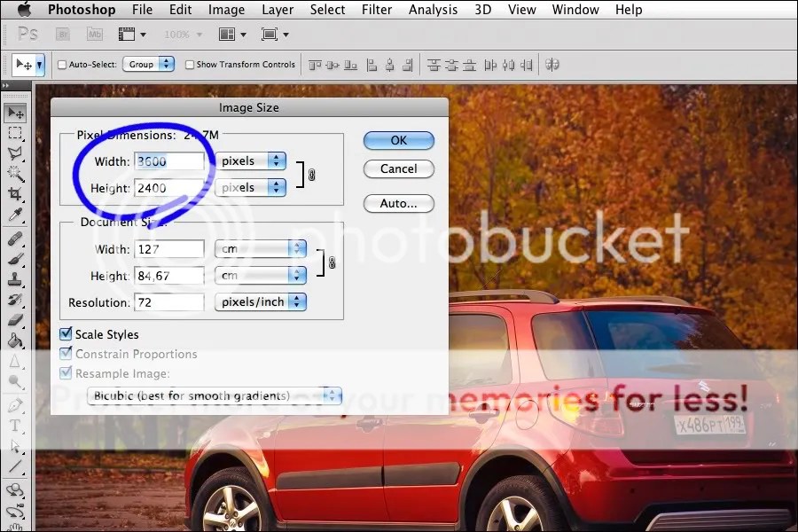Screen dimensions: 798x532
Task: Select the Paint Bucket tool
Action: click(15, 340)
